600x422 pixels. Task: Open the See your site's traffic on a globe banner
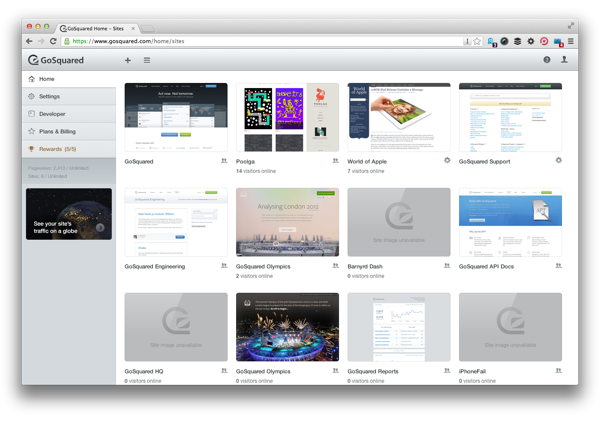pos(69,214)
